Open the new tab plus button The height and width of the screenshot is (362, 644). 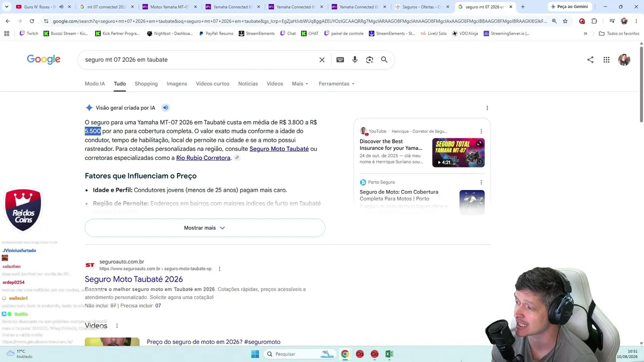coord(523,7)
